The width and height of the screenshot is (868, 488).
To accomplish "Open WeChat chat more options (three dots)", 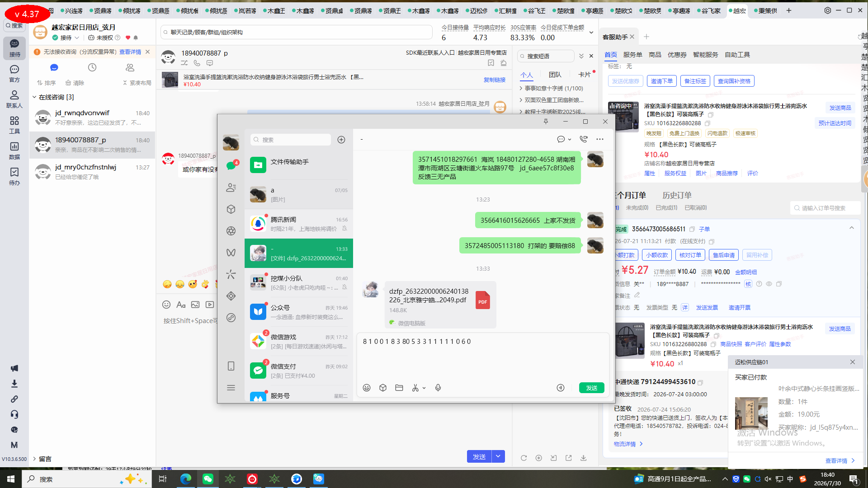I will (600, 139).
